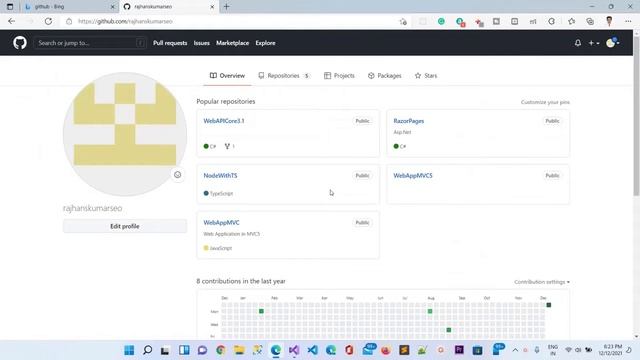Select the Overview profile tab

(227, 76)
